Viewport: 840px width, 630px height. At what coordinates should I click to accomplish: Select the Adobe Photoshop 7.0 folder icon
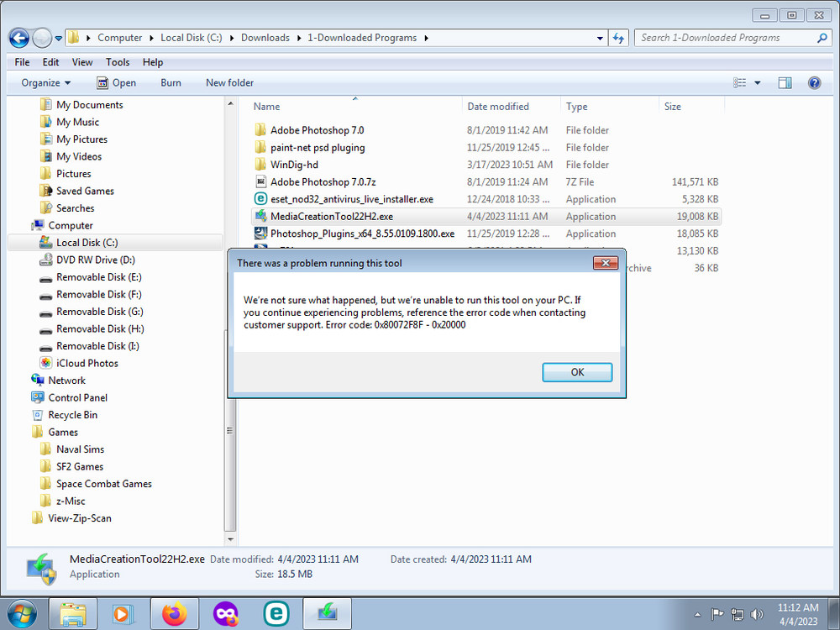[260, 130]
